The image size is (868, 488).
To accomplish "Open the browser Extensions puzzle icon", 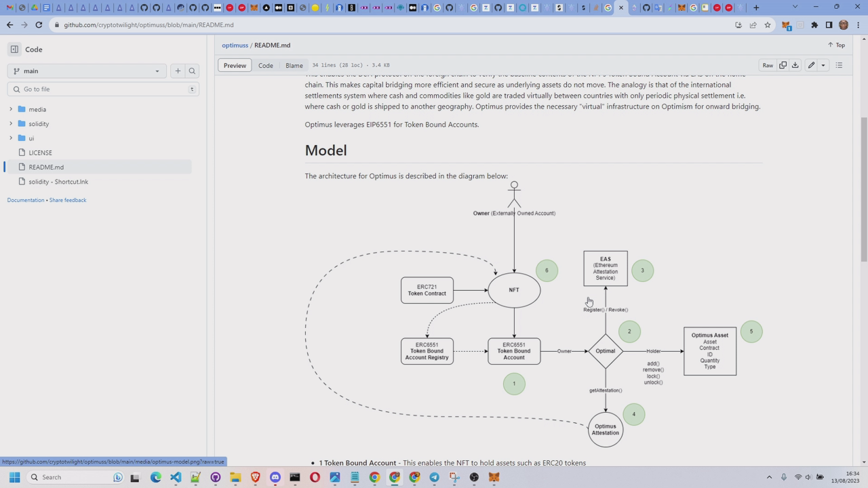I will pyautogui.click(x=814, y=25).
